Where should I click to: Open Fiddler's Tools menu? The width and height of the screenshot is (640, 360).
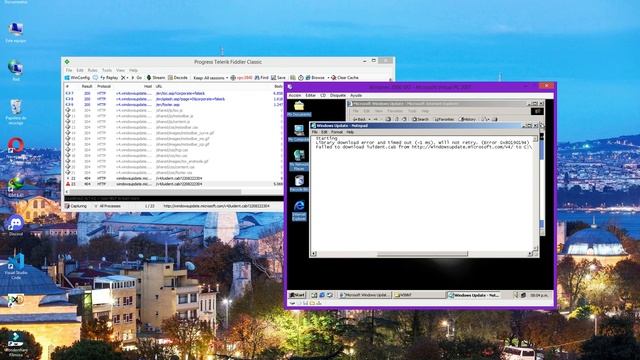pos(107,70)
